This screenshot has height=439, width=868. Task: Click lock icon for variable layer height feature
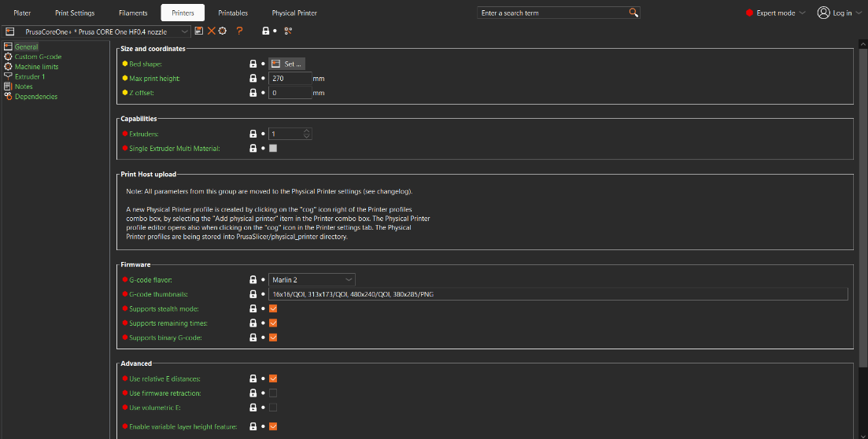tap(253, 427)
